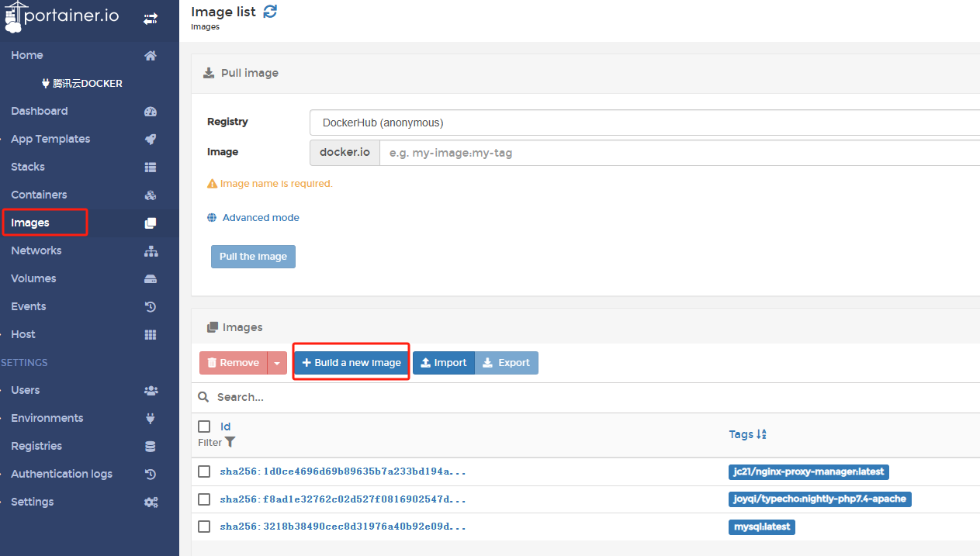Click the Dashboard gauge icon

click(x=151, y=112)
